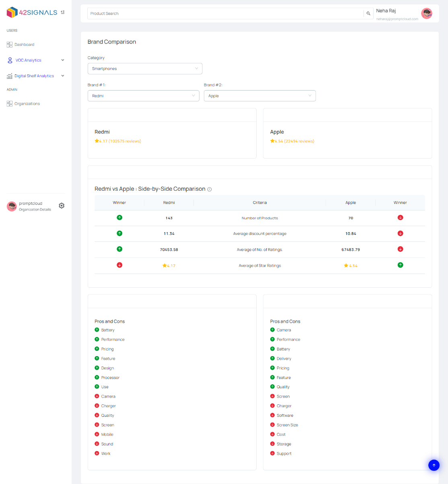Click Delivery in Apple pros list

coord(284,359)
